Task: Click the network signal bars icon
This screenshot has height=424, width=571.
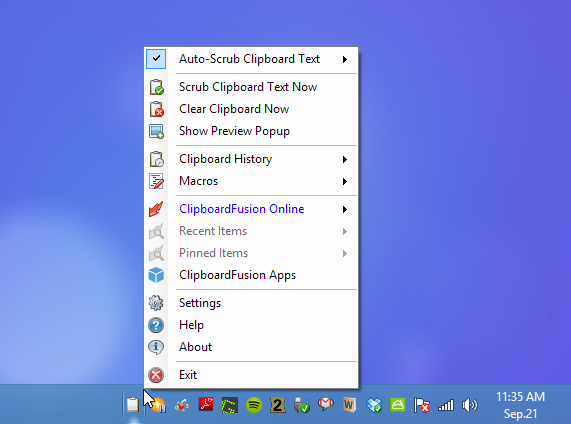Action: coord(446,405)
